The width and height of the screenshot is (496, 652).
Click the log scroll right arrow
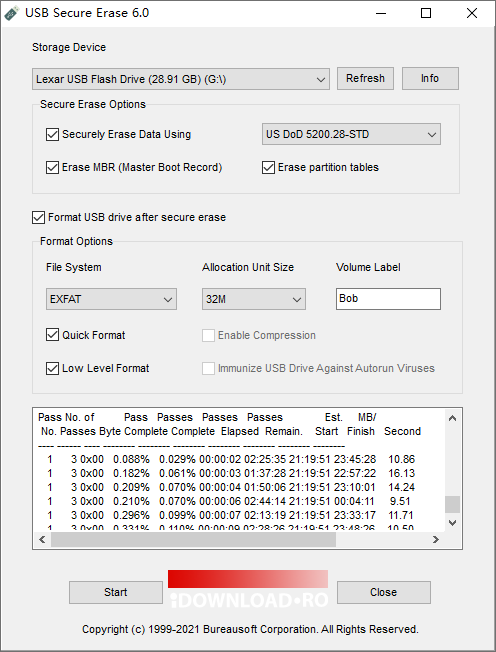[436, 539]
